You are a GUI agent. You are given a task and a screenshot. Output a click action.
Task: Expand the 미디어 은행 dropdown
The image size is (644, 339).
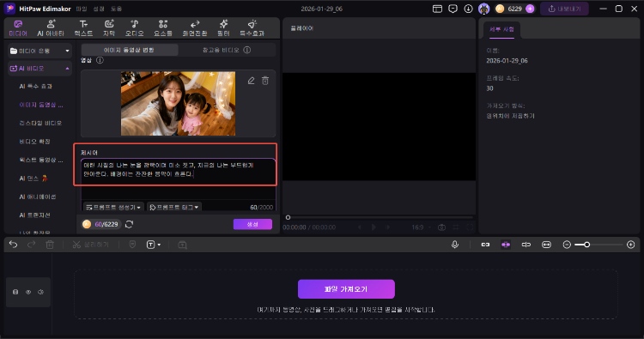pos(39,51)
